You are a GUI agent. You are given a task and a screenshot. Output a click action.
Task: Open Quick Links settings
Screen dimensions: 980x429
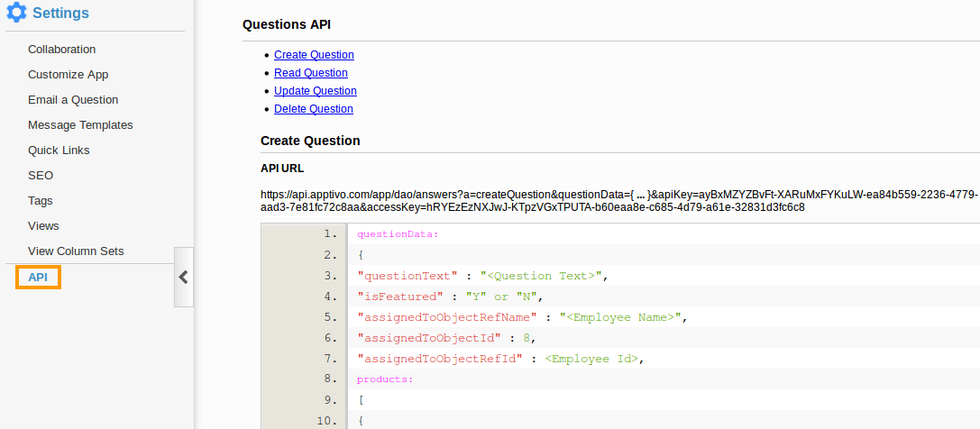[x=59, y=151]
